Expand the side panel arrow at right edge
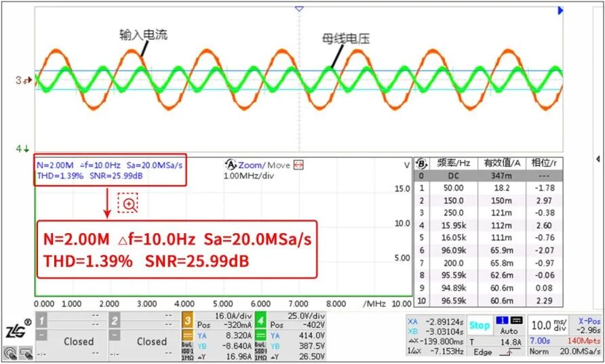Viewport: 605px width, 364px height. (x=598, y=159)
